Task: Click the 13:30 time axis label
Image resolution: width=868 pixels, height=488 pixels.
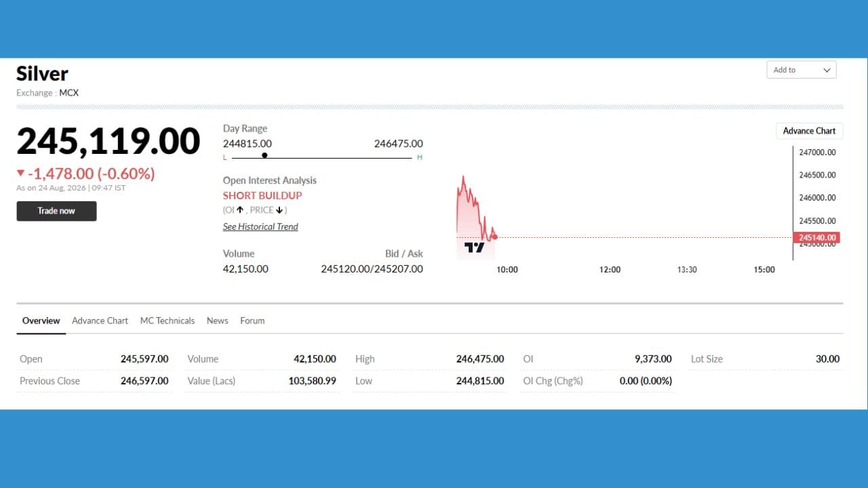Action: pyautogui.click(x=687, y=270)
